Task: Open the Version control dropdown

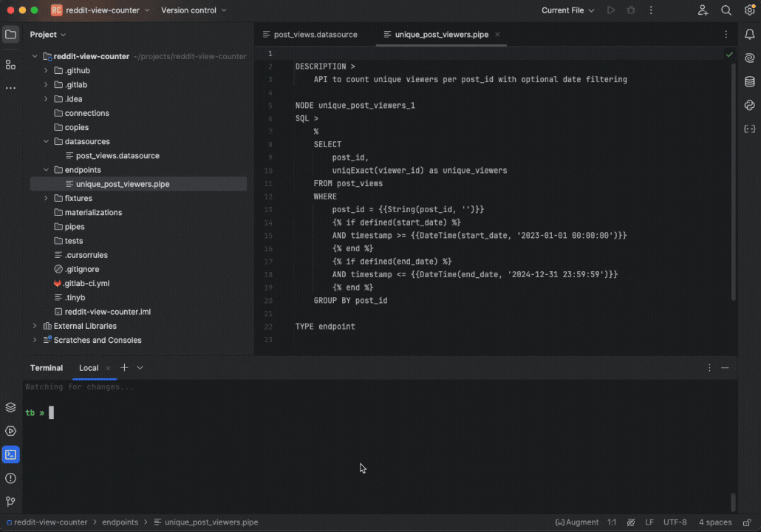Action: (x=194, y=10)
